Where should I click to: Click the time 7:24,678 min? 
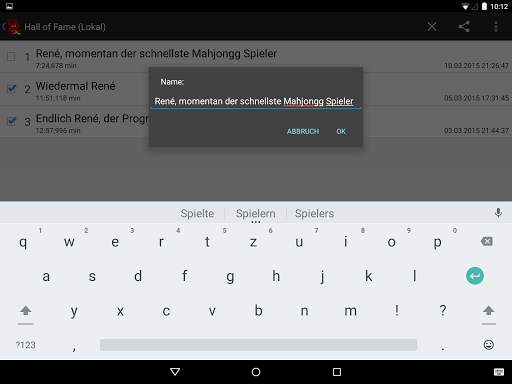point(56,66)
